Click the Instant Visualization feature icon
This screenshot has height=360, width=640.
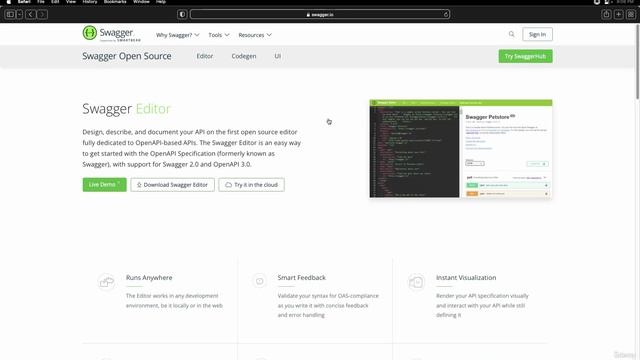coord(416,282)
